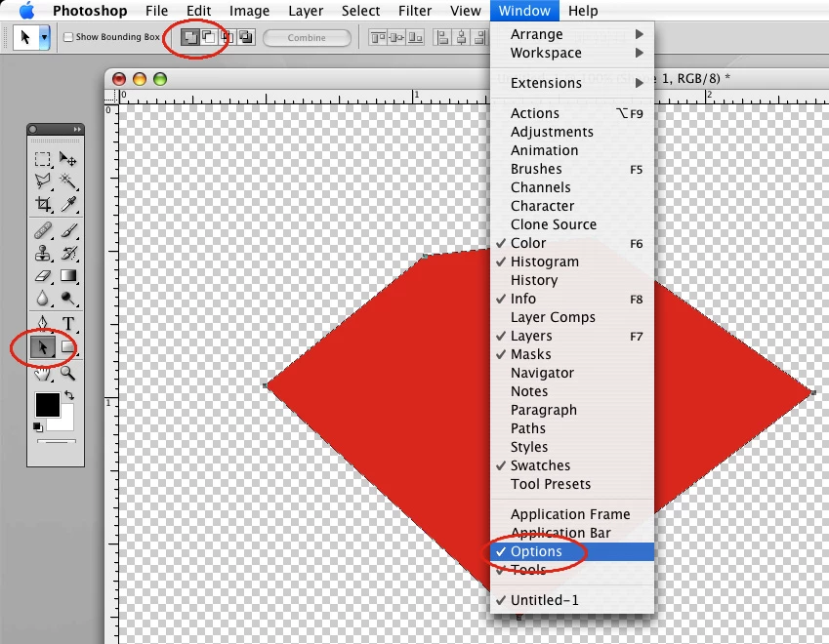Image resolution: width=829 pixels, height=644 pixels.
Task: Open the Filter menu
Action: (x=415, y=11)
